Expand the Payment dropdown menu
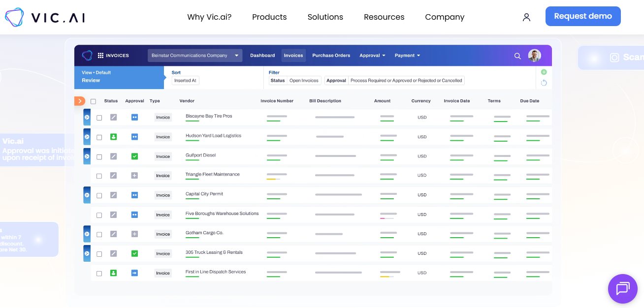Image resolution: width=644 pixels, height=308 pixels. pos(407,56)
